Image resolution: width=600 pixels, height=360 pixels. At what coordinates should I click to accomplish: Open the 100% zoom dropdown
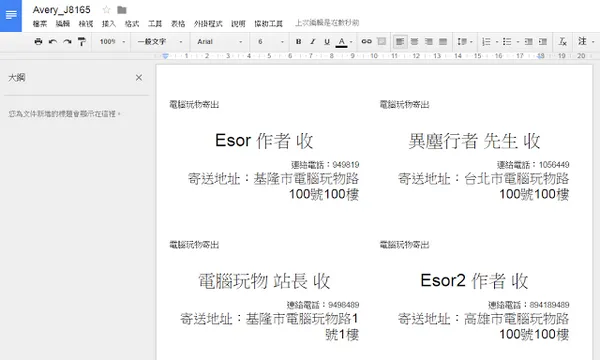112,41
